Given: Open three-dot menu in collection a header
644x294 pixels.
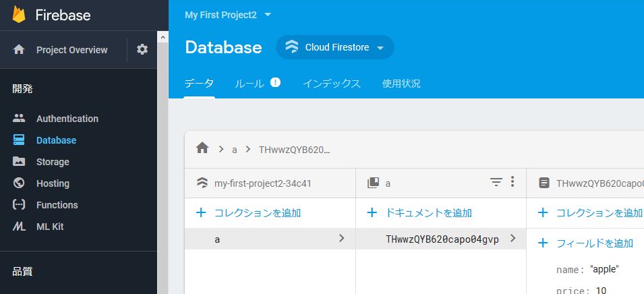Looking at the screenshot, I should point(512,181).
